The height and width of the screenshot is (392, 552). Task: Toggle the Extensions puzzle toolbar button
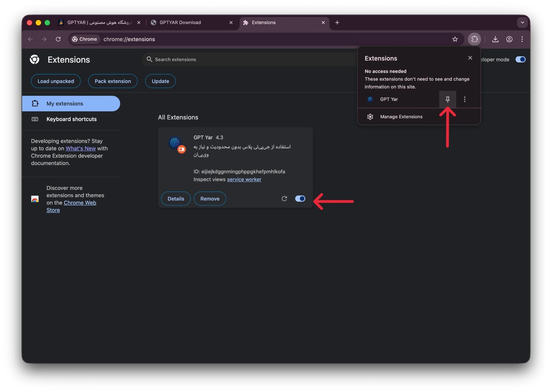pos(474,39)
